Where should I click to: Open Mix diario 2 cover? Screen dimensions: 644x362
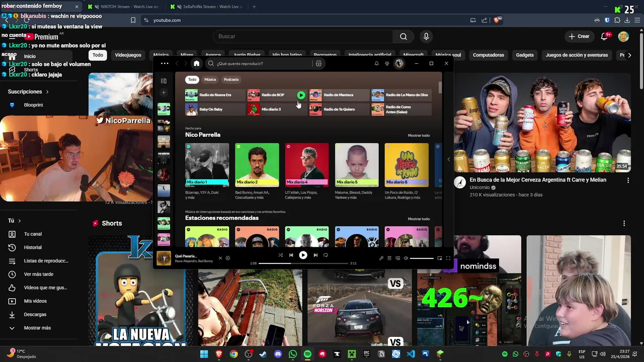coord(257,165)
